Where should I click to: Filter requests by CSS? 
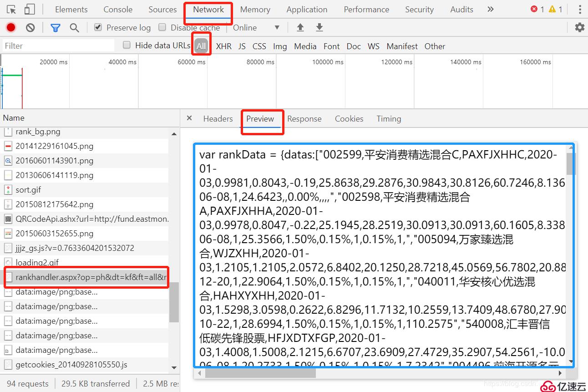coord(259,46)
